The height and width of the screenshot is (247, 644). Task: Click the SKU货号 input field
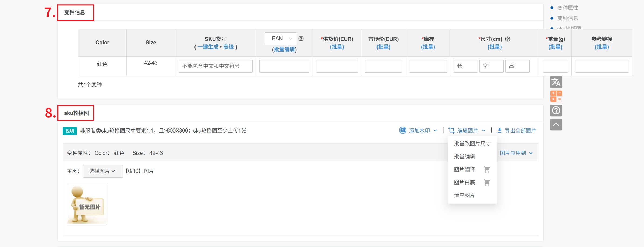point(215,66)
